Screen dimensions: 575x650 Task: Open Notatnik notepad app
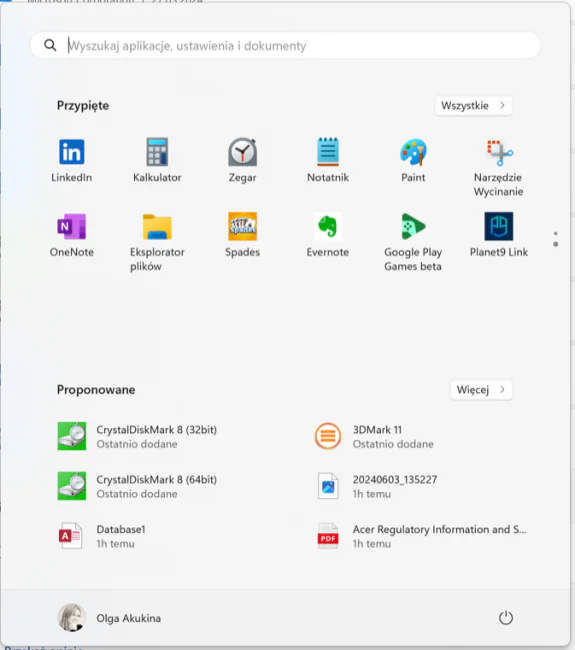(328, 160)
